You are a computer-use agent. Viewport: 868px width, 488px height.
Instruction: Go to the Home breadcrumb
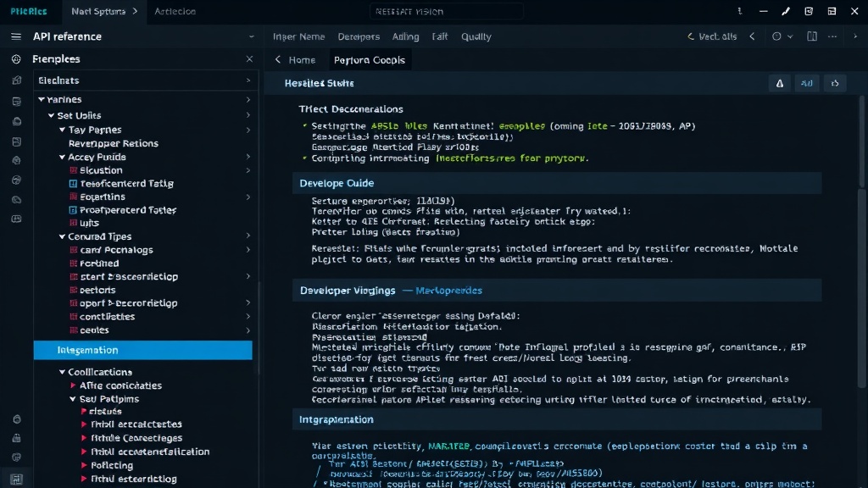(302, 60)
